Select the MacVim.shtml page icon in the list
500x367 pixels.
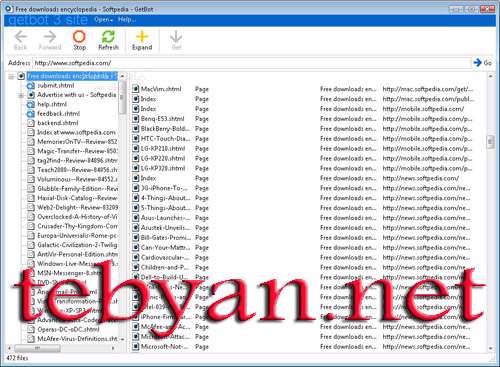[136, 89]
